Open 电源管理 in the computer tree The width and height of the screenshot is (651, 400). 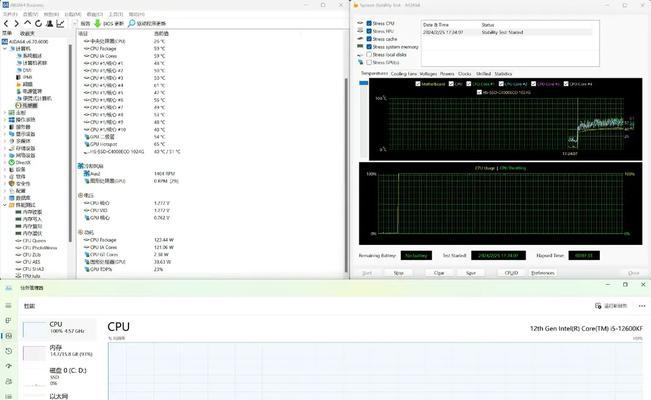pyautogui.click(x=29, y=91)
